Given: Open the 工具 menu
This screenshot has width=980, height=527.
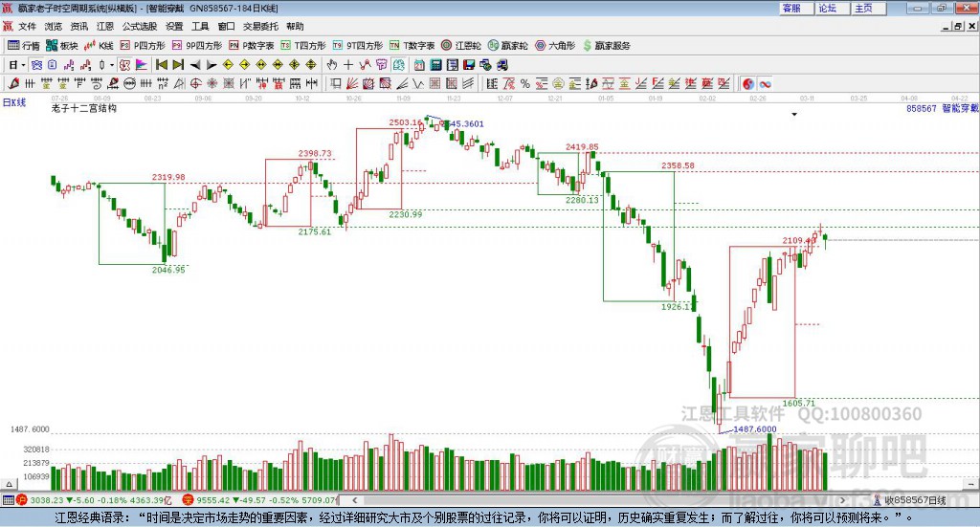Looking at the screenshot, I should coord(200,26).
